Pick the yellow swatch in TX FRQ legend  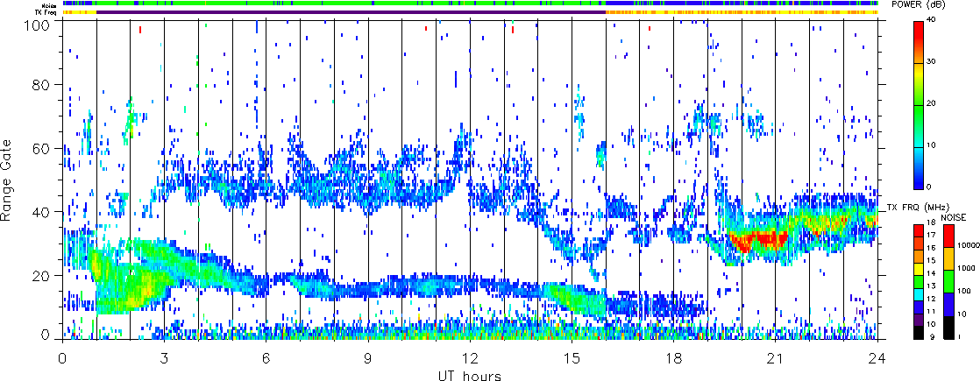919,269
